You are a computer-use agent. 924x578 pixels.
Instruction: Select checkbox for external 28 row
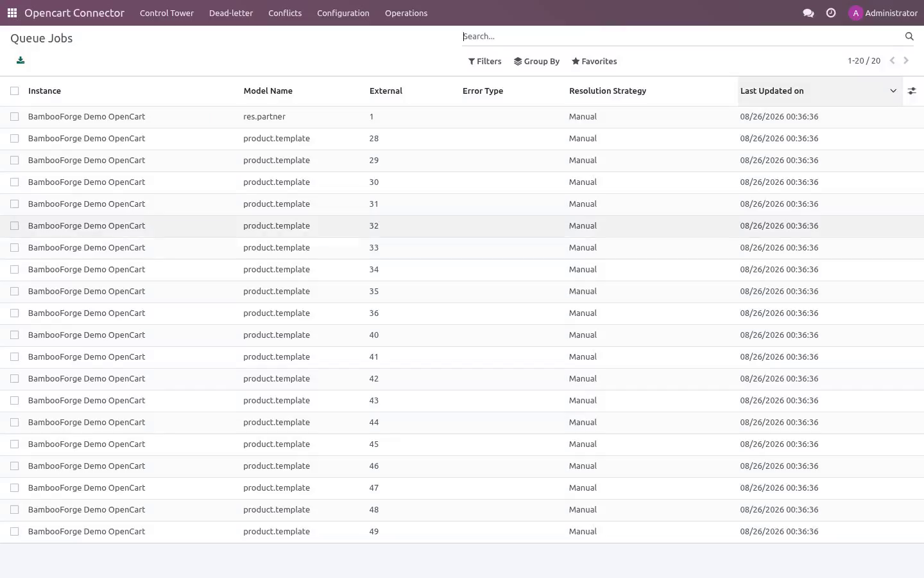(15, 139)
